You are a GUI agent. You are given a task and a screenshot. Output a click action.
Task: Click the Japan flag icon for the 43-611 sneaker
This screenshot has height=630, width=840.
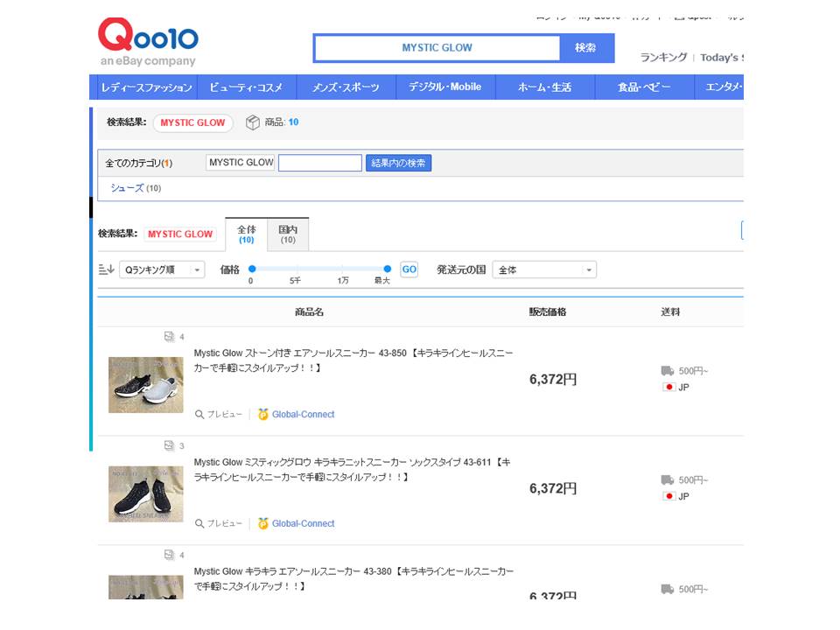point(668,496)
